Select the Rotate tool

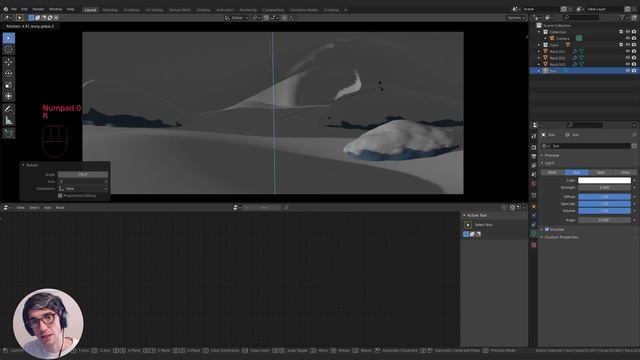9,73
